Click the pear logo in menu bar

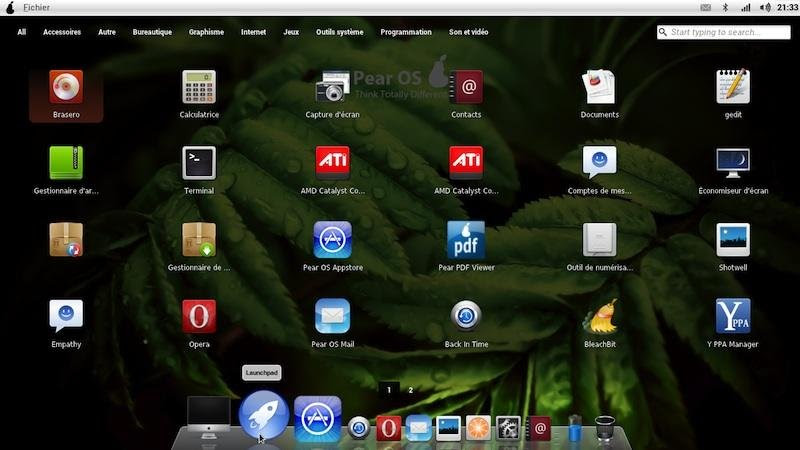[x=10, y=8]
